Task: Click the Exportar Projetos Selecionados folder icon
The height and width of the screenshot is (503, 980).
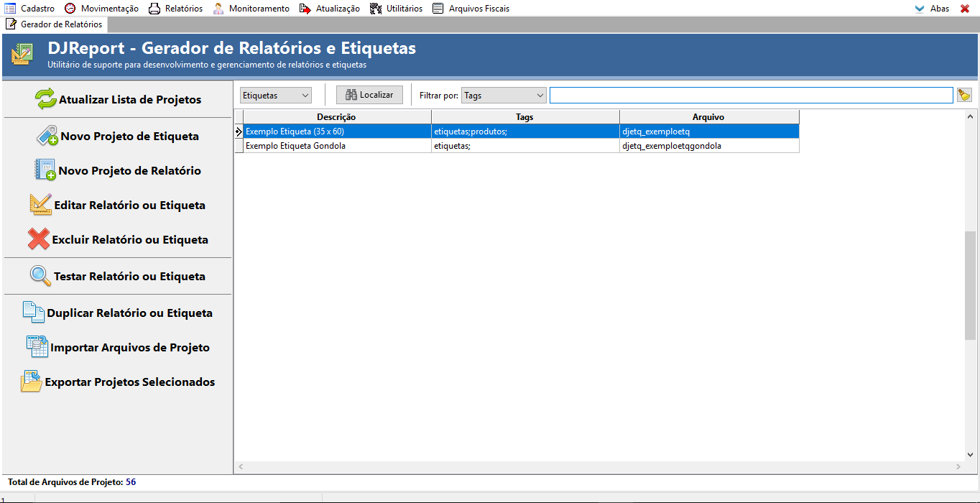Action: pyautogui.click(x=32, y=382)
